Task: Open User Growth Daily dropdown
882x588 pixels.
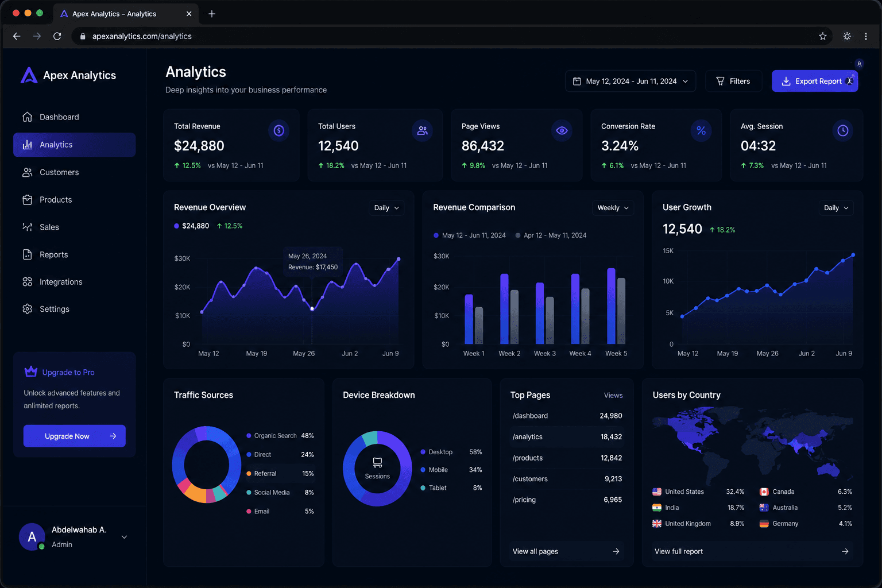Action: pos(836,208)
